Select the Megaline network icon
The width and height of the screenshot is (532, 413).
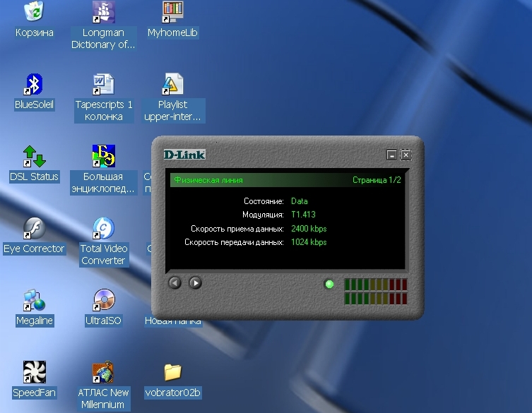(34, 300)
